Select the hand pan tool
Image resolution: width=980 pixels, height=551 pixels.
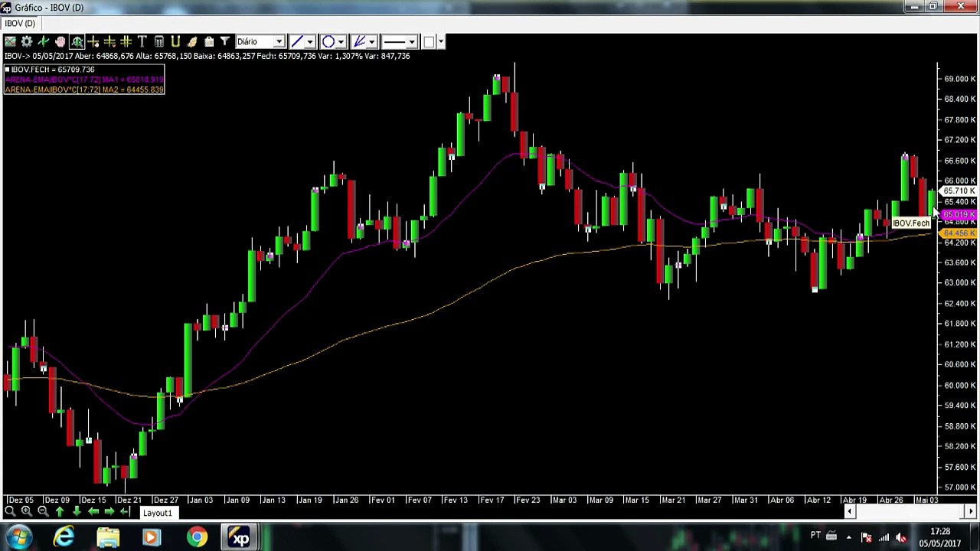coord(60,41)
